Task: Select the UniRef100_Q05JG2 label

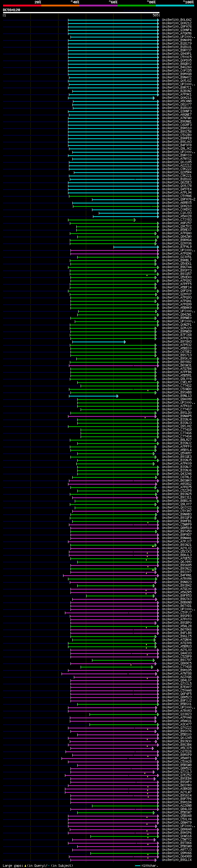Action: coord(177,81)
